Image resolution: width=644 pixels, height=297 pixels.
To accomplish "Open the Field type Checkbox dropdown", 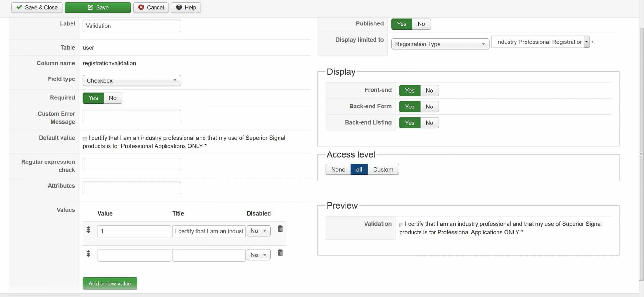I will [132, 81].
